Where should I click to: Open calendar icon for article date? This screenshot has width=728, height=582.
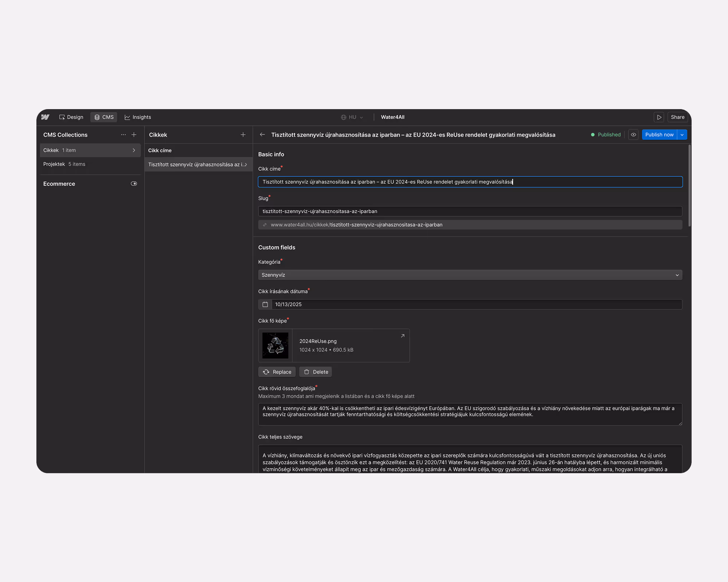coord(265,304)
